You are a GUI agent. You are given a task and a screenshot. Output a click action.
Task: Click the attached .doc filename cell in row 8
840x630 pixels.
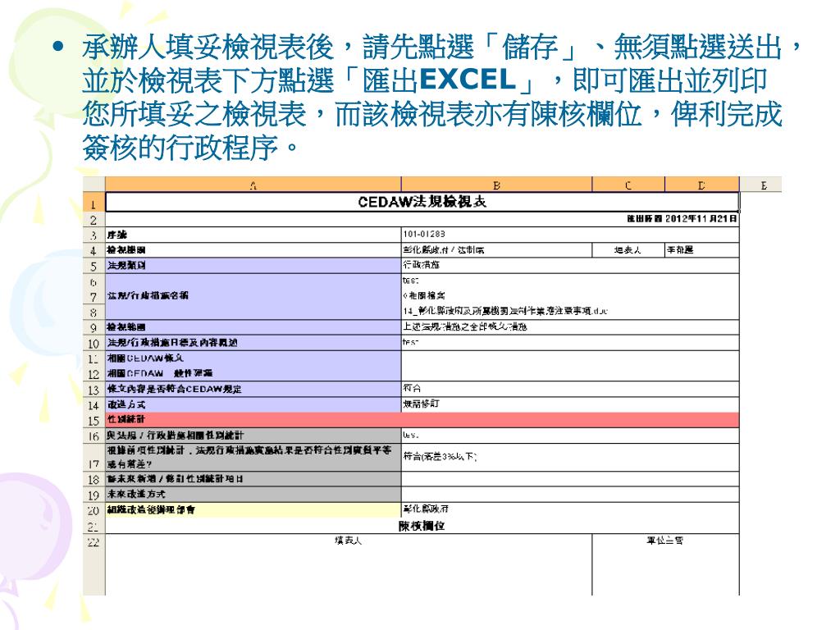pos(570,311)
